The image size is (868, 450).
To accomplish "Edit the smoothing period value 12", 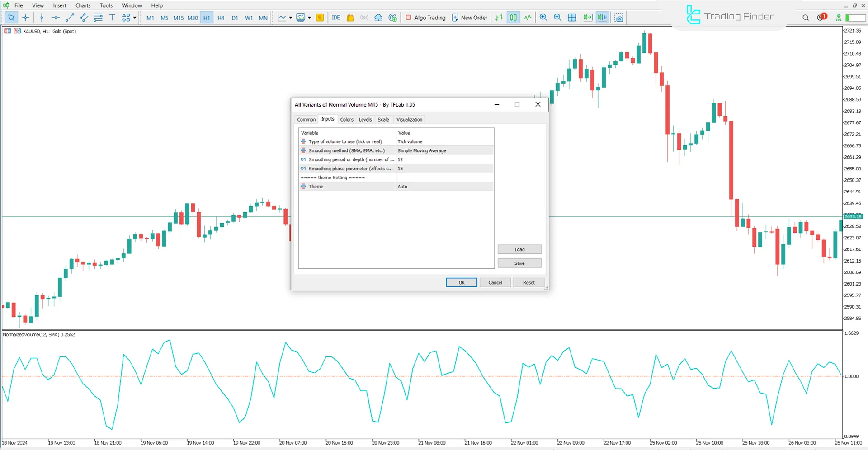I will click(x=444, y=159).
